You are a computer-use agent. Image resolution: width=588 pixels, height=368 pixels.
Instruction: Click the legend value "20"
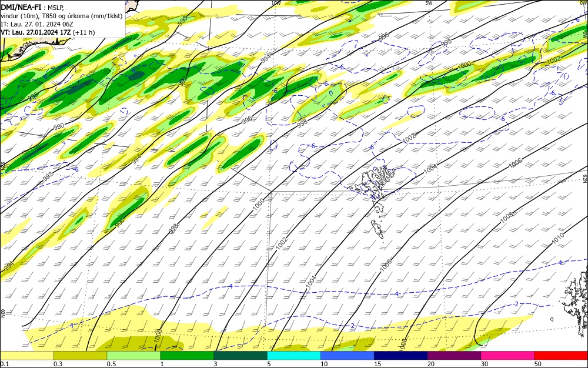pos(431,364)
